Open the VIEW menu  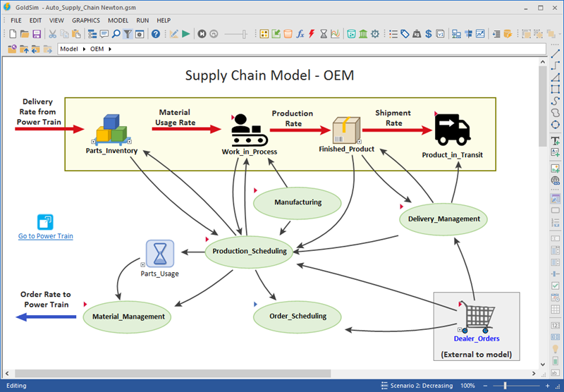pos(56,20)
